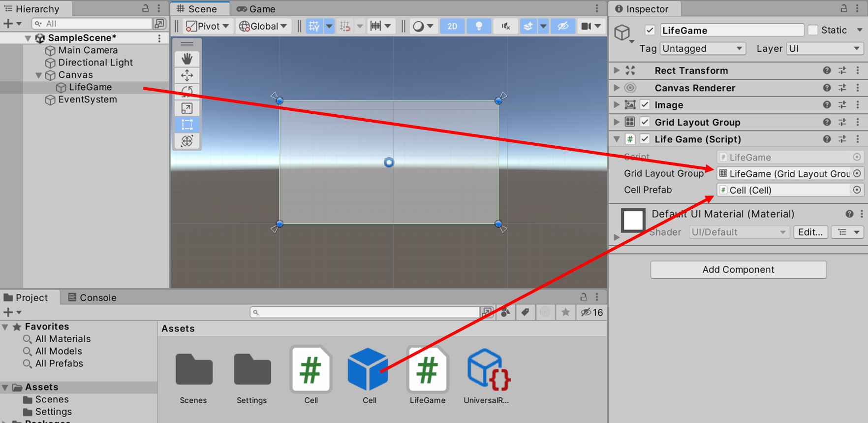Select the Scale tool in scene toolbar
Image resolution: width=868 pixels, height=423 pixels.
187,108
